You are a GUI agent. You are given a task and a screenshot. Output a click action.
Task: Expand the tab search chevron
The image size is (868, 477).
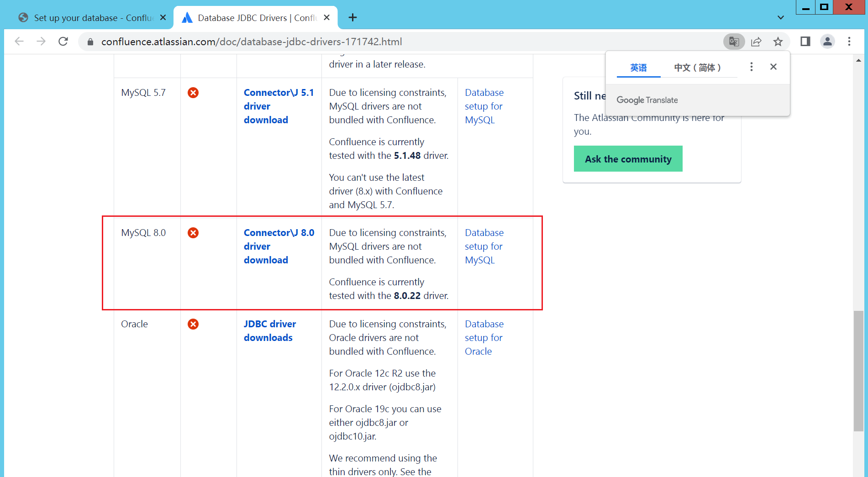pos(781,18)
